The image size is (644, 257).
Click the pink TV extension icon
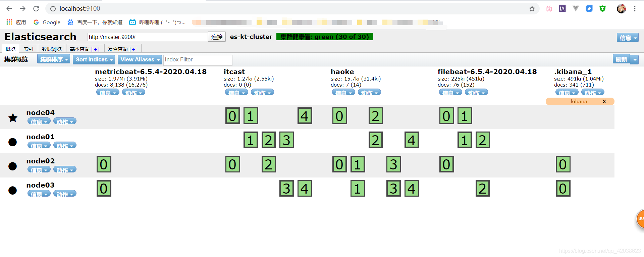coord(549,9)
